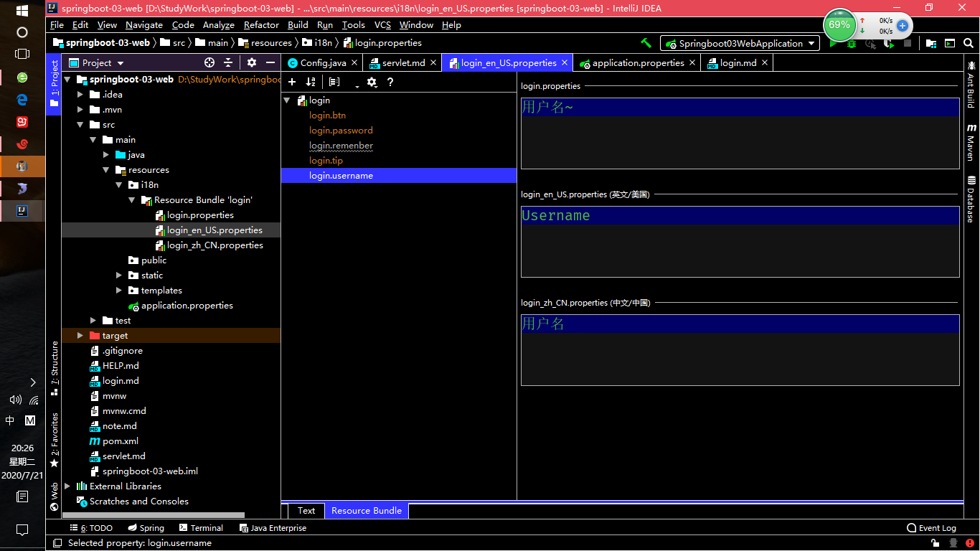Expand the java folder arrow
The width and height of the screenshot is (980, 551).
tap(106, 155)
